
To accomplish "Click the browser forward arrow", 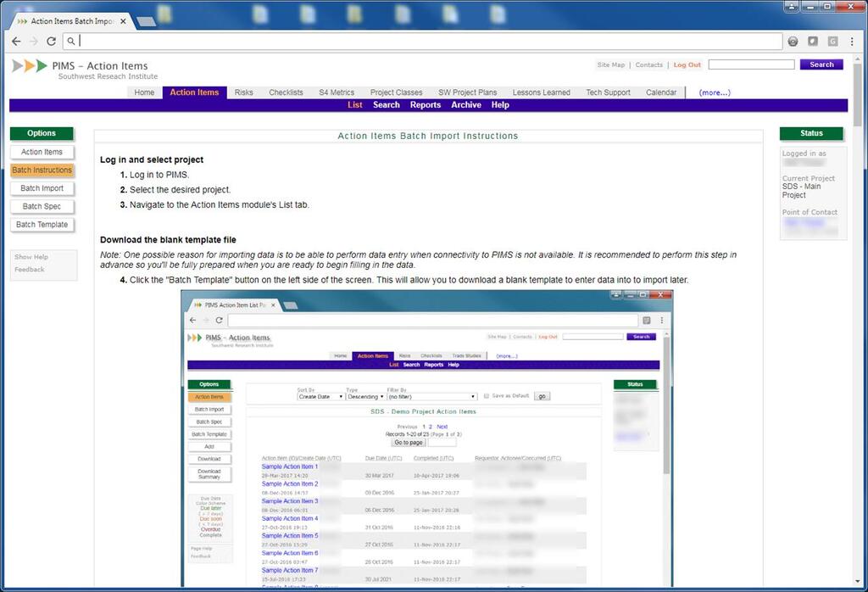I will point(34,41).
